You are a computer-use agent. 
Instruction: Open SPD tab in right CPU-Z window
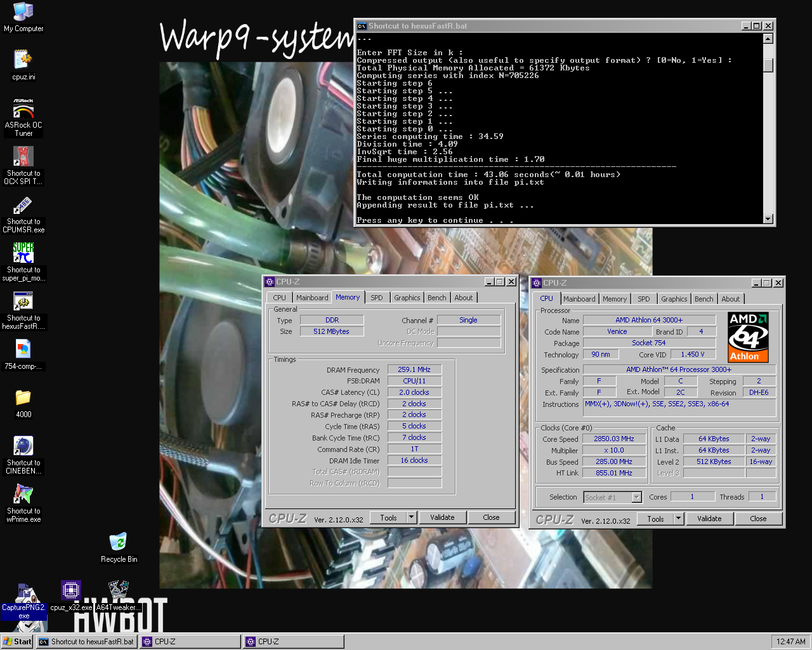[x=644, y=299]
